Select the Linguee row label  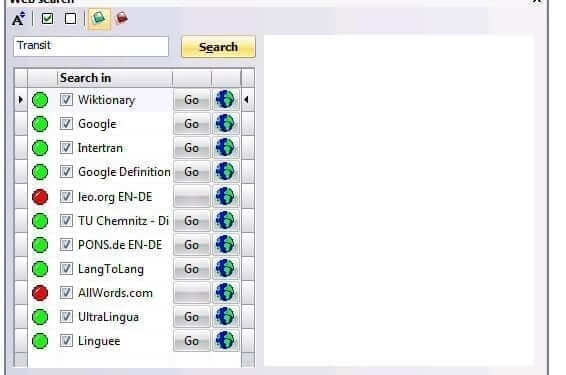99,341
